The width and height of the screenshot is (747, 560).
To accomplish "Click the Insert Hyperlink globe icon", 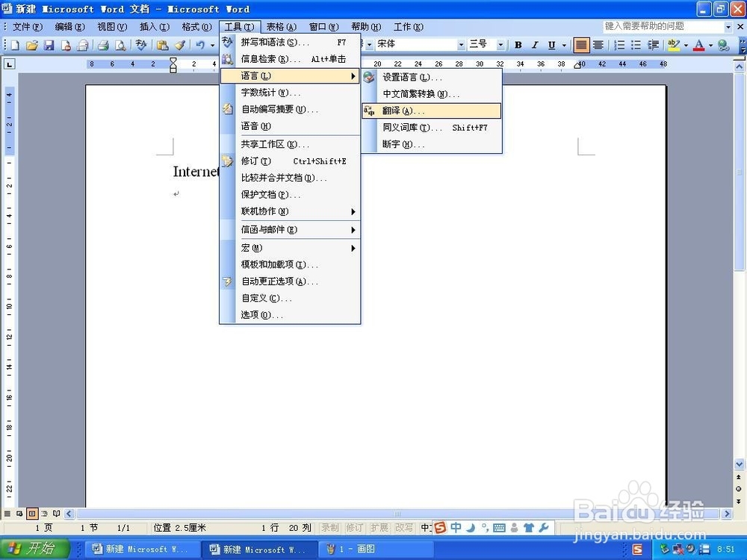I will click(x=723, y=46).
